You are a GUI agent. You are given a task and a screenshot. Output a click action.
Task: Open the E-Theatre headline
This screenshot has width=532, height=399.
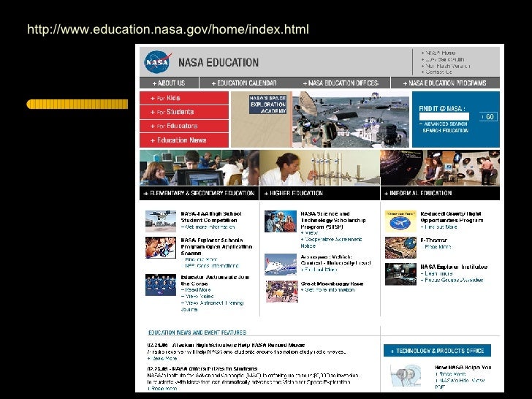[433, 240]
